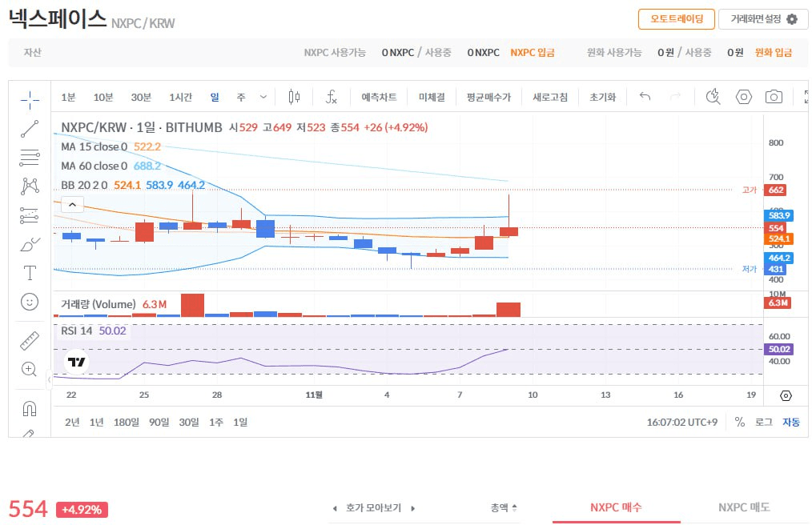This screenshot has height=525, width=812.
Task: Open the 호가 모아보기 selector
Action: pos(374,507)
